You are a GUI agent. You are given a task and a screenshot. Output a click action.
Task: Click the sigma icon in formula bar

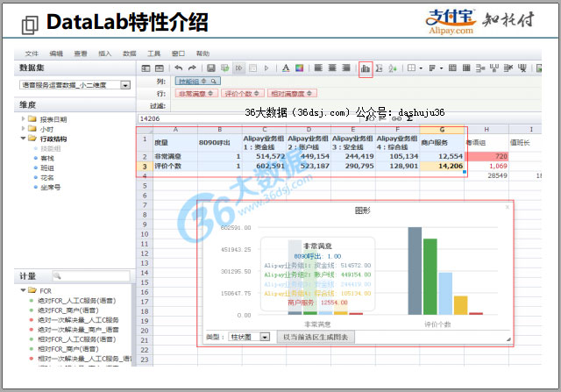(x=409, y=118)
